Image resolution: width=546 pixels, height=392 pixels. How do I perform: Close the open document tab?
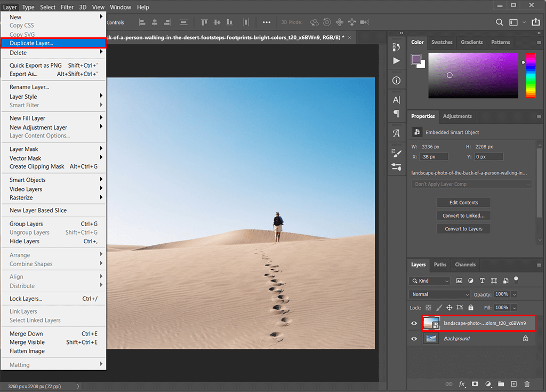pyautogui.click(x=350, y=37)
